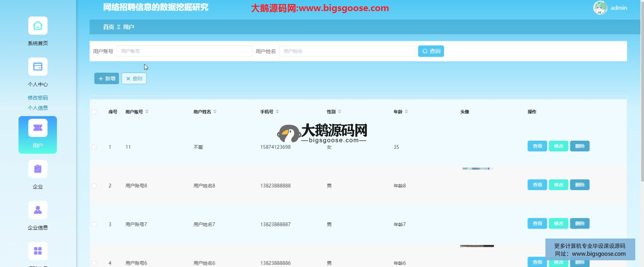
Task: Open the 系统首页 home icon
Action: [x=38, y=26]
